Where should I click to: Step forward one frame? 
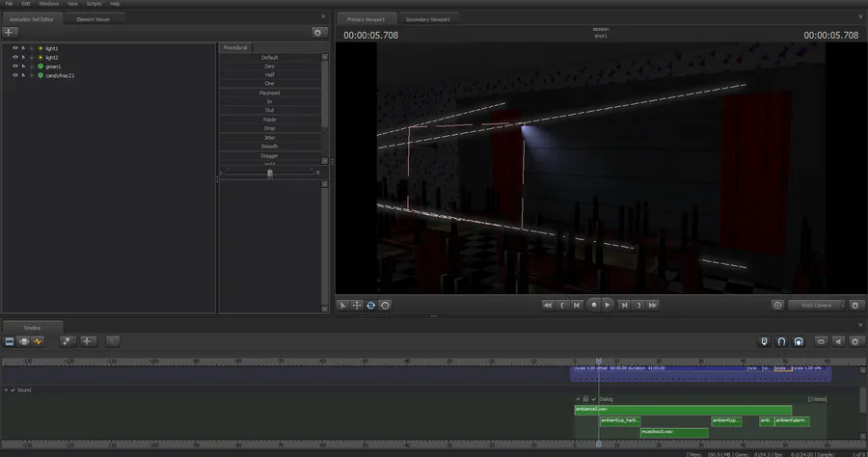pyautogui.click(x=624, y=306)
